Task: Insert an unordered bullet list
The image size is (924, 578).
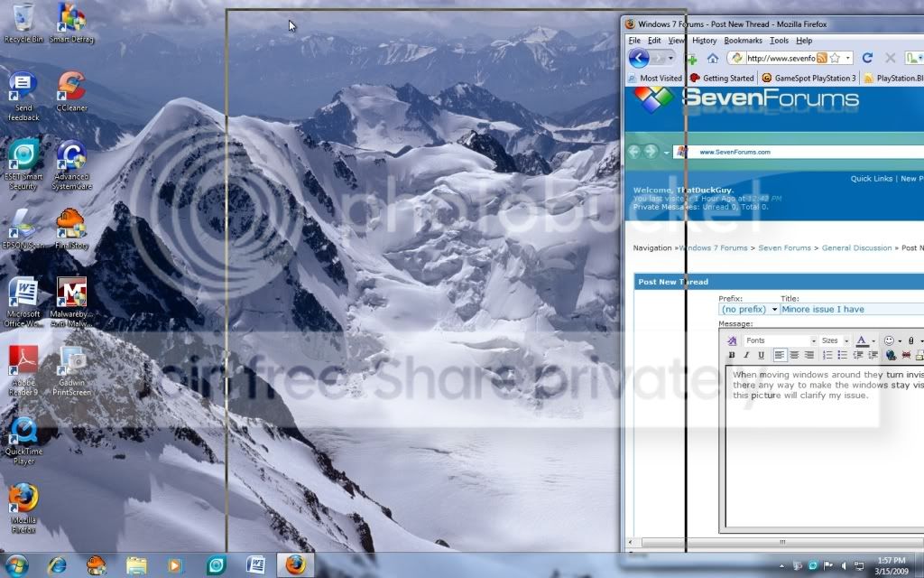Action: click(842, 355)
